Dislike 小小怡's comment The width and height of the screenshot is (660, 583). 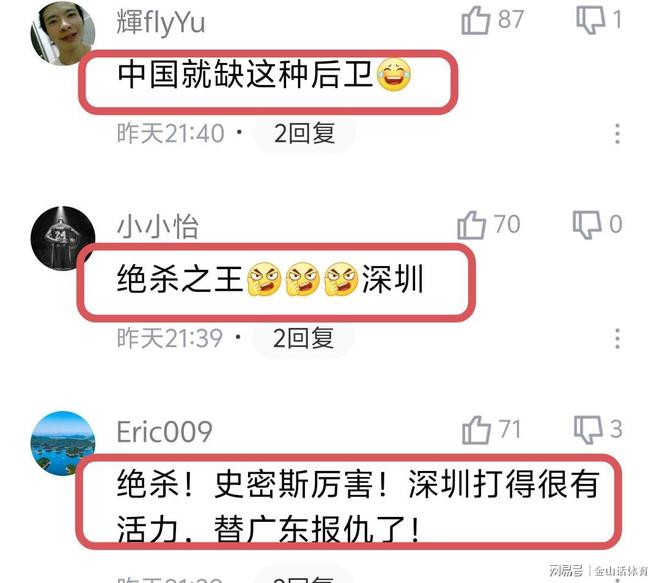(x=587, y=225)
